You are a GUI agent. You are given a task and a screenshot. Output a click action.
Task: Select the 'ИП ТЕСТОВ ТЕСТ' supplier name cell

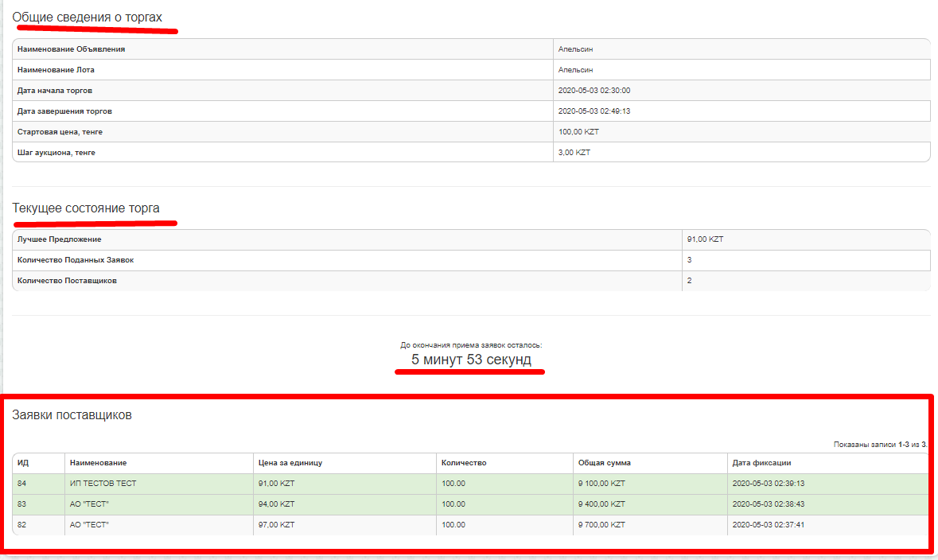click(x=103, y=484)
